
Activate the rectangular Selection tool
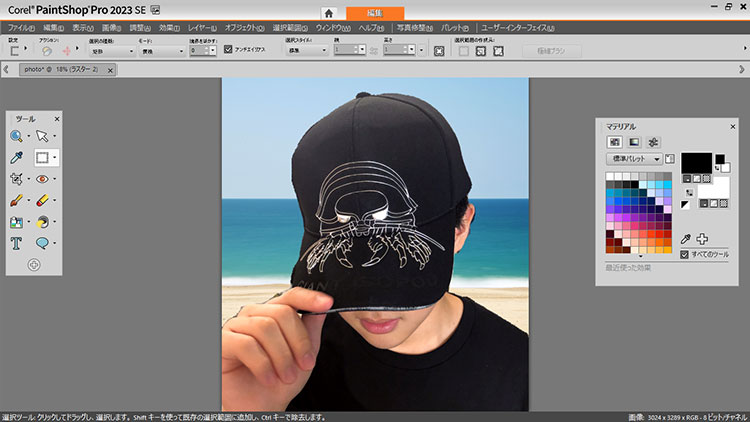pyautogui.click(x=43, y=157)
